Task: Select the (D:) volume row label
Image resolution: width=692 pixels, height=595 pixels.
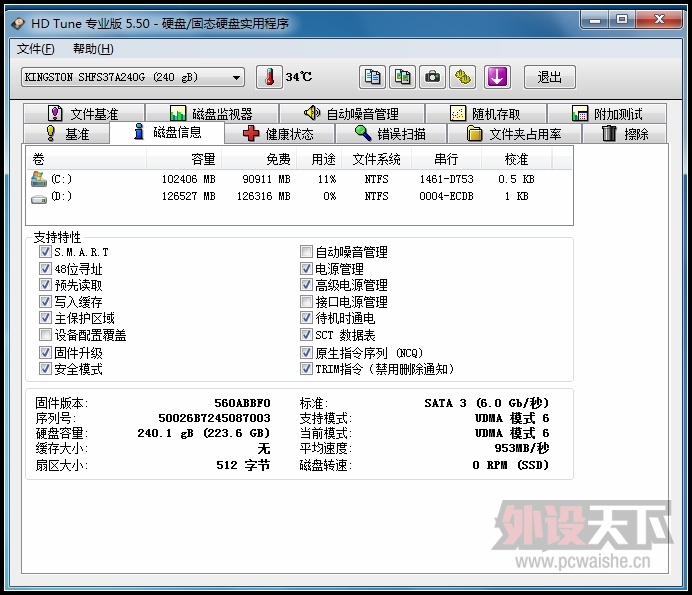Action: [x=61, y=196]
